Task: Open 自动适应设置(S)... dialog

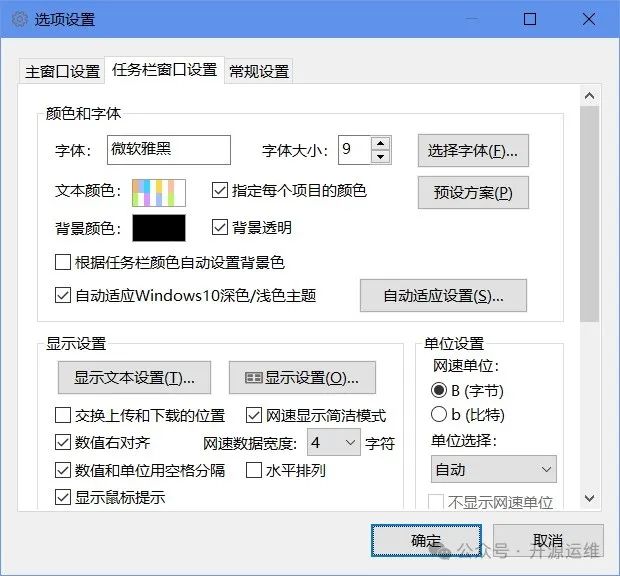Action: click(x=443, y=296)
